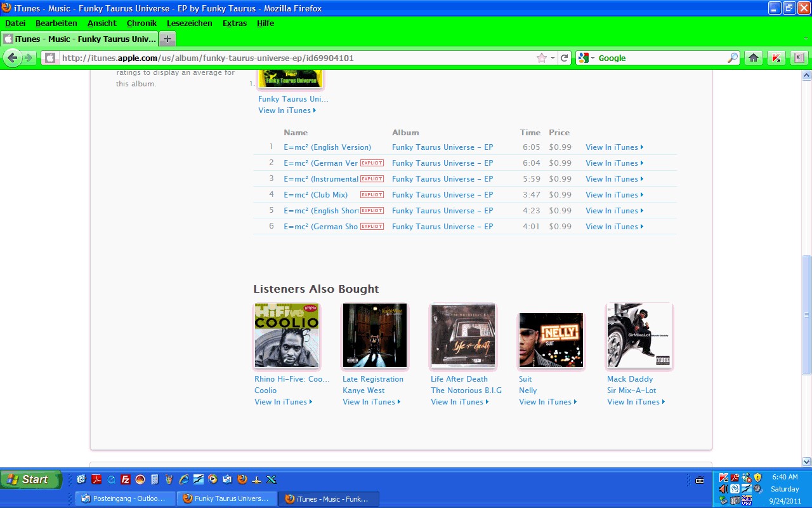Open the Chronik menu
Viewport: 812px width, 508px height.
click(x=141, y=23)
